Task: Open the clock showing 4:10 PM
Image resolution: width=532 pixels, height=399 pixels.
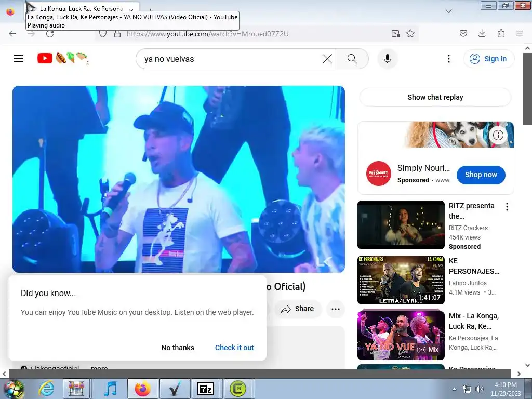Action: point(506,389)
